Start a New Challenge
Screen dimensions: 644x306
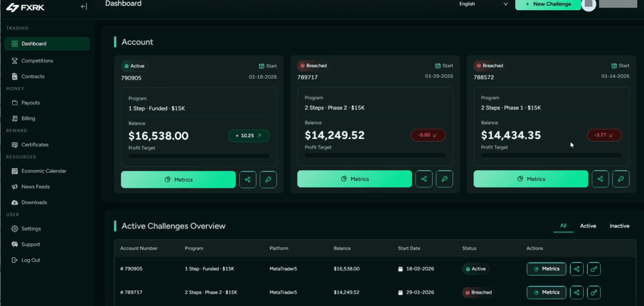[548, 4]
